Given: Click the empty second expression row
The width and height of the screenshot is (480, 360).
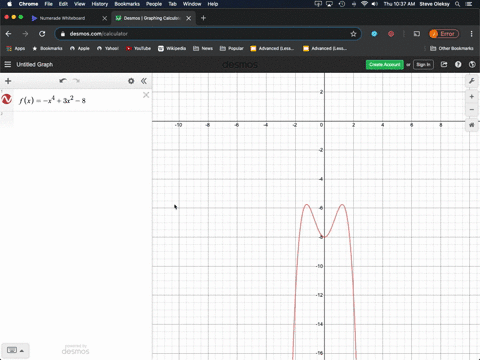Looking at the screenshot, I should point(76,119).
